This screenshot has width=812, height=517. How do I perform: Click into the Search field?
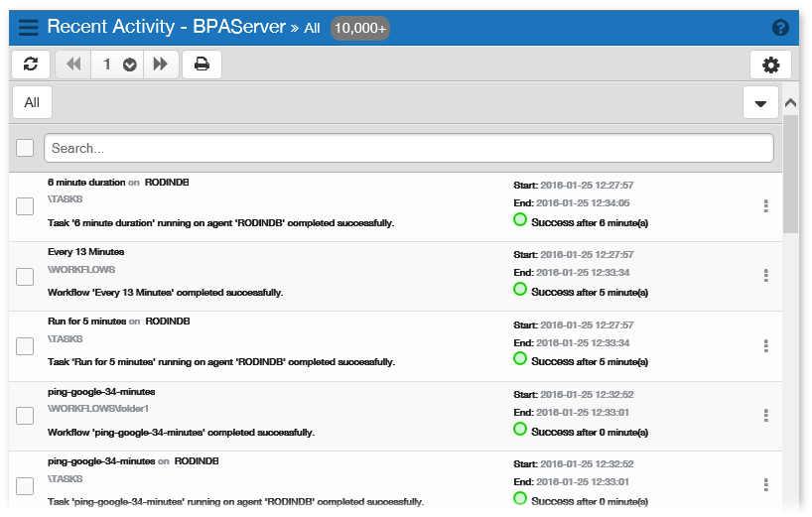click(408, 148)
